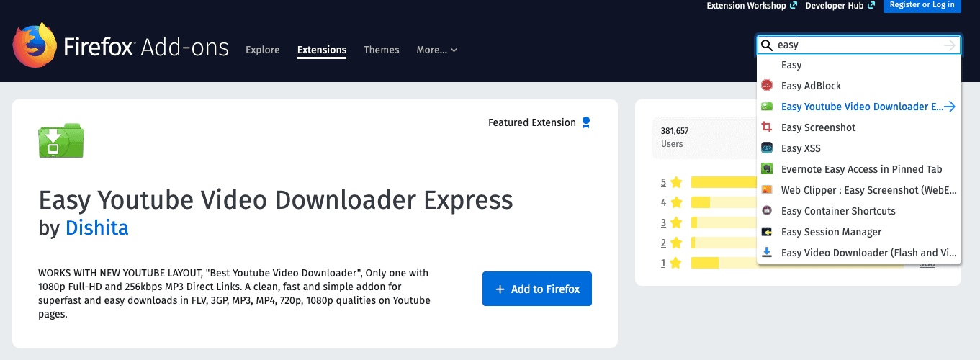980x360 pixels.
Task: Click the star in the 2-star rating row
Action: click(x=675, y=243)
